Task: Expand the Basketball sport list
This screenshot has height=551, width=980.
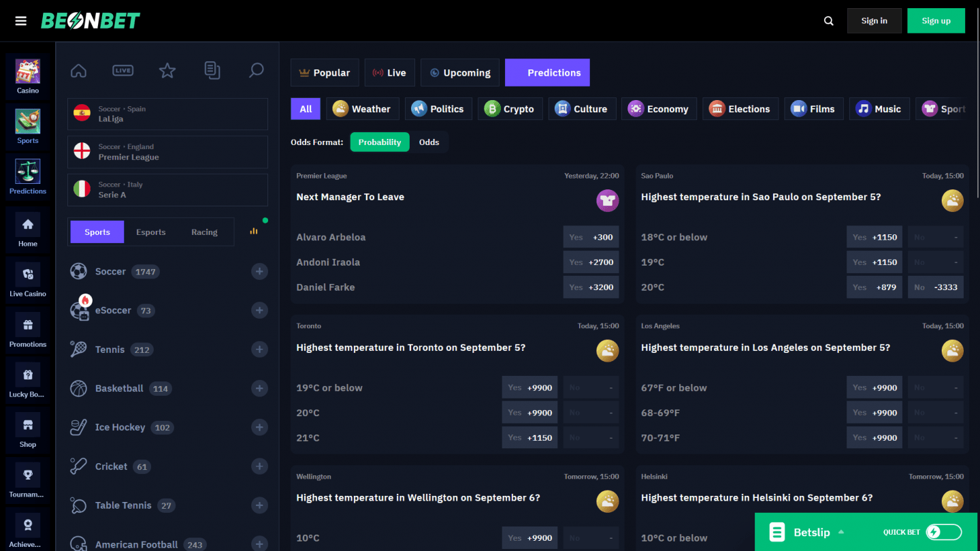Action: (x=259, y=388)
